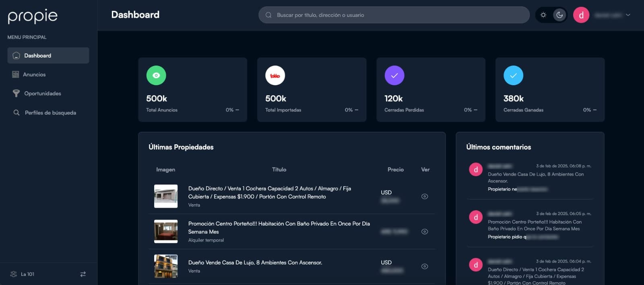Enable dark mode with the moon icon
Screen dimensions: 644x285
point(559,15)
